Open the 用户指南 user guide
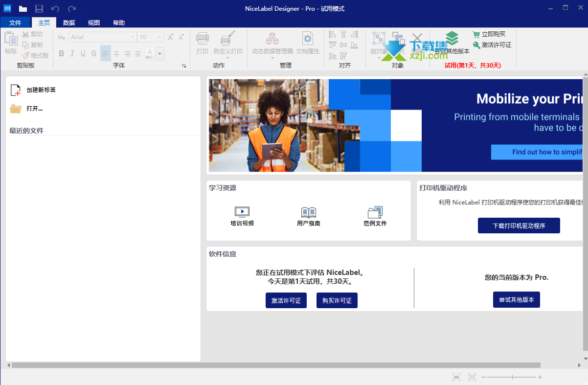 [309, 217]
